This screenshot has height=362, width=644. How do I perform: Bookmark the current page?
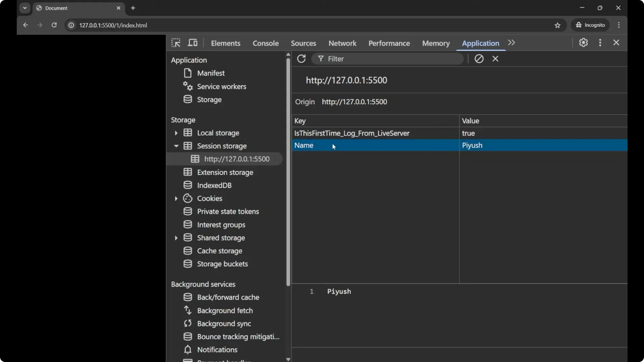coord(558,25)
